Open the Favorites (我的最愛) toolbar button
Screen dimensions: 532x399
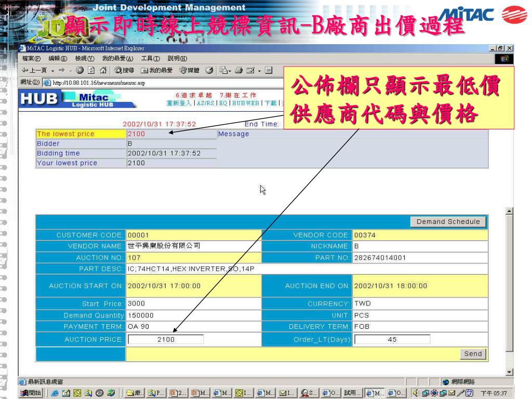point(156,70)
